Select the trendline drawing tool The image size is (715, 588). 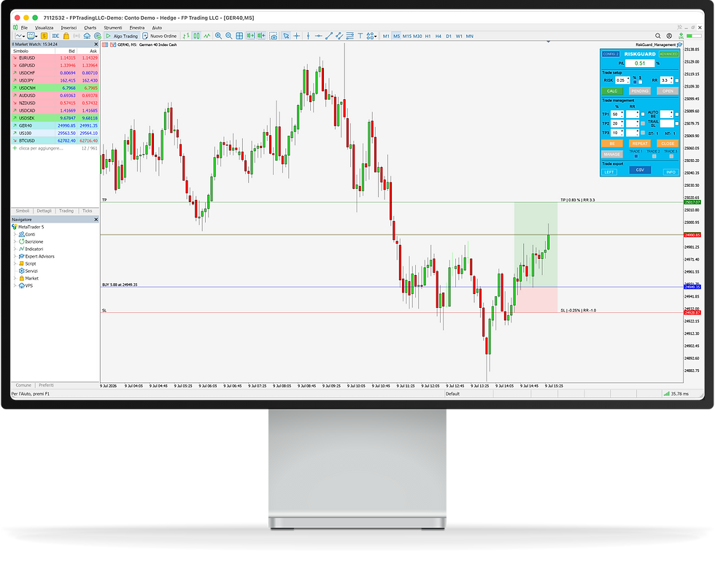(329, 36)
